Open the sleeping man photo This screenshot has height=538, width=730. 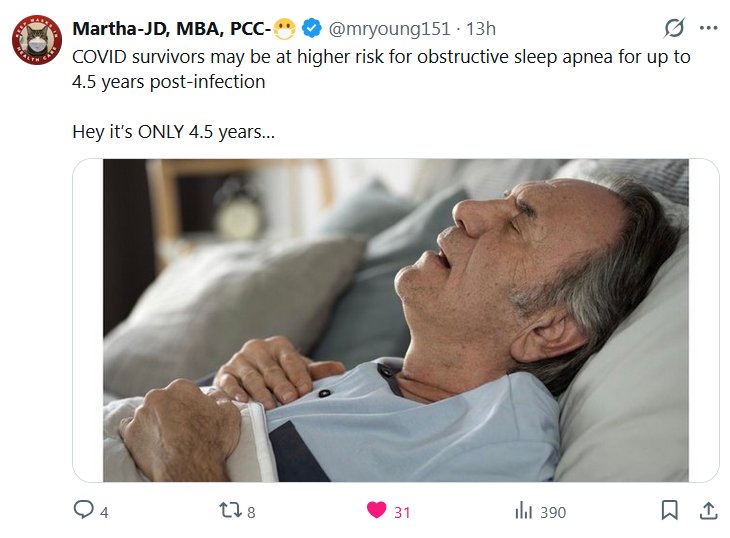(396, 320)
